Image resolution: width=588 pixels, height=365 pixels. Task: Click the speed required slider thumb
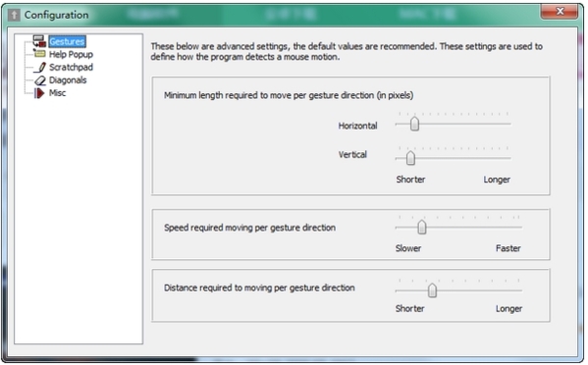tap(422, 227)
